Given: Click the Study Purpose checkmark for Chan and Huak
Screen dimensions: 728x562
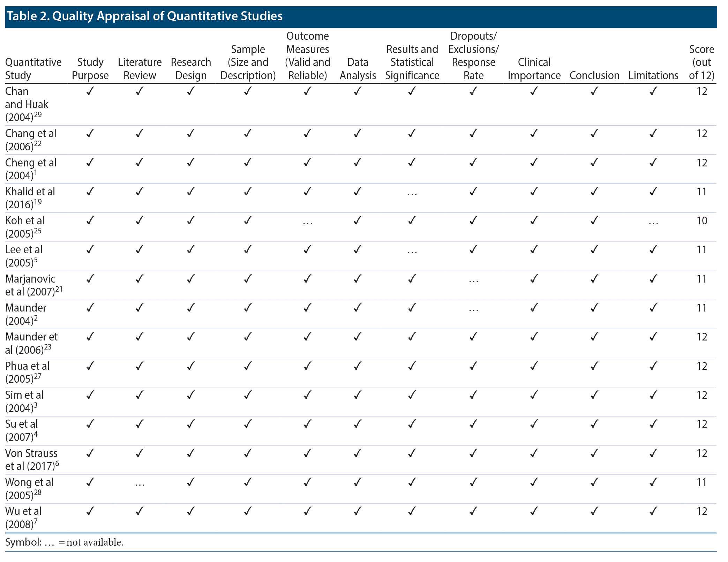Looking at the screenshot, I should (90, 91).
